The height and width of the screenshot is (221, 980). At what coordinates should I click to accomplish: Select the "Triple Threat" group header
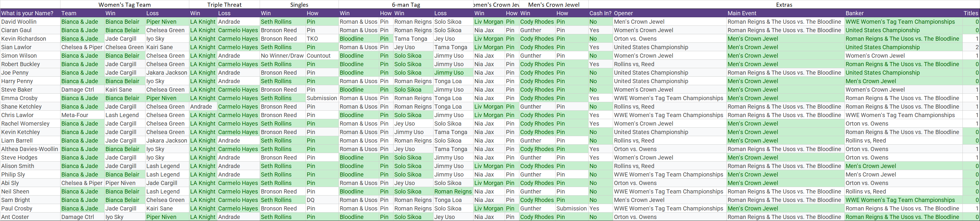(x=224, y=5)
